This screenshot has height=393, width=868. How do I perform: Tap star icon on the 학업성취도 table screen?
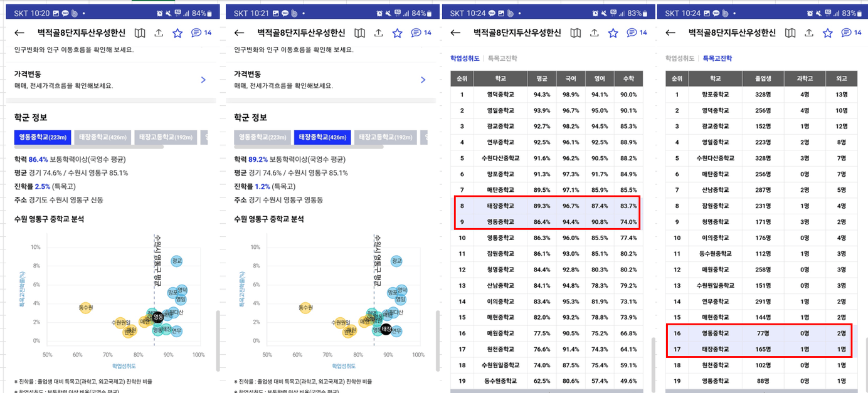(613, 33)
